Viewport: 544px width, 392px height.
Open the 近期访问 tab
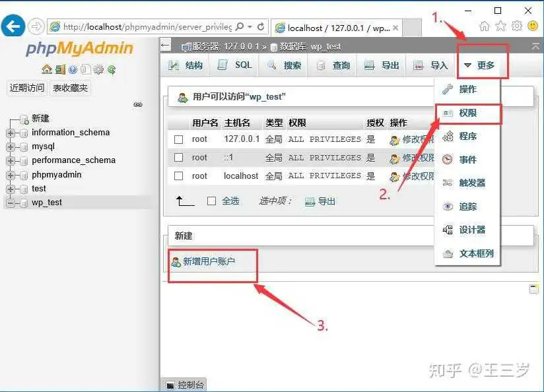(x=27, y=88)
